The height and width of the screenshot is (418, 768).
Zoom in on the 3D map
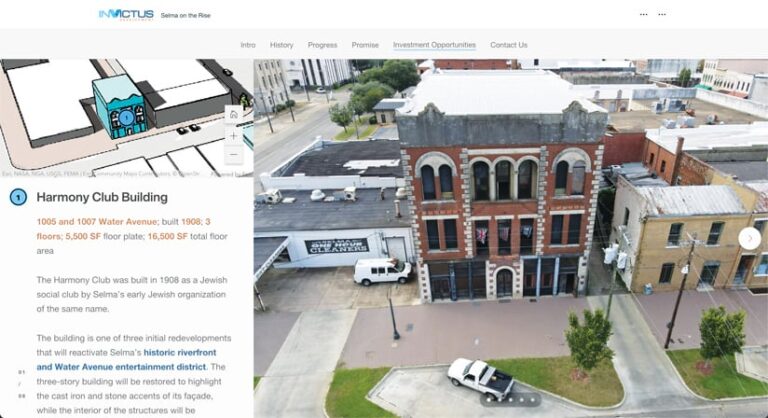234,136
